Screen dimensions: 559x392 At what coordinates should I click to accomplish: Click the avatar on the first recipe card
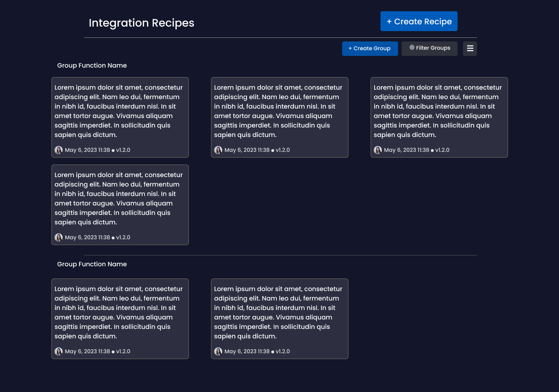59,150
